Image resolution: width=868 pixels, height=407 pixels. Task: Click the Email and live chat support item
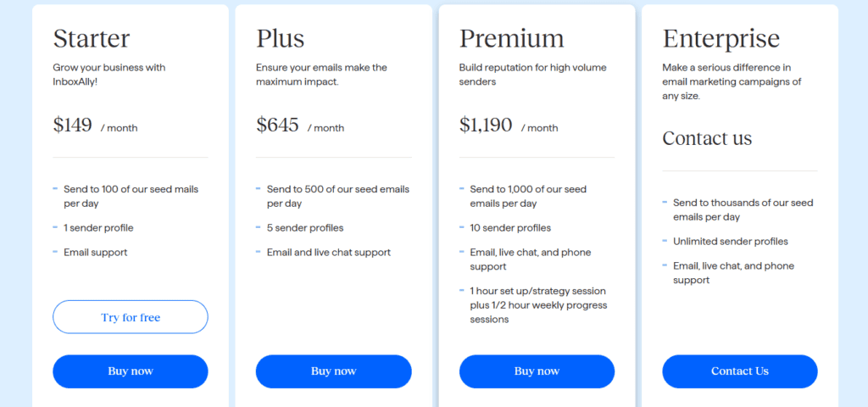tap(329, 253)
